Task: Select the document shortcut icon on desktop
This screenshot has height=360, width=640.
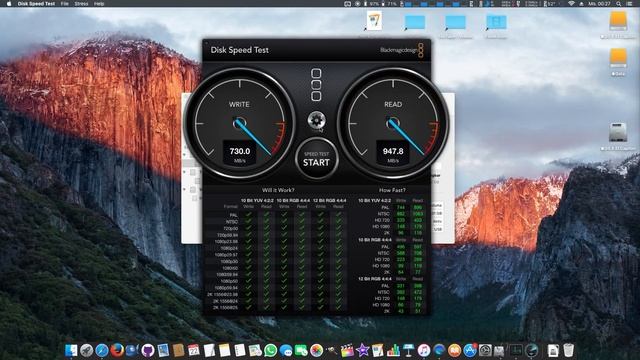Action: [x=374, y=20]
